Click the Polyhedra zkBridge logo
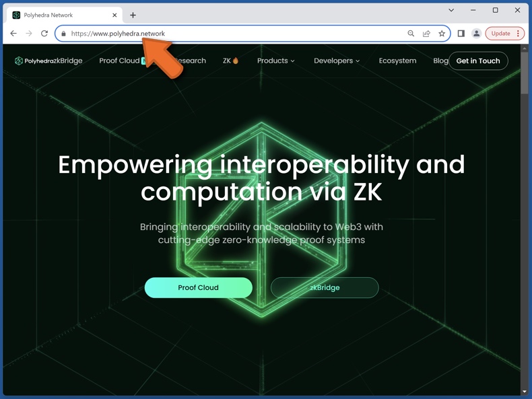 (x=48, y=61)
